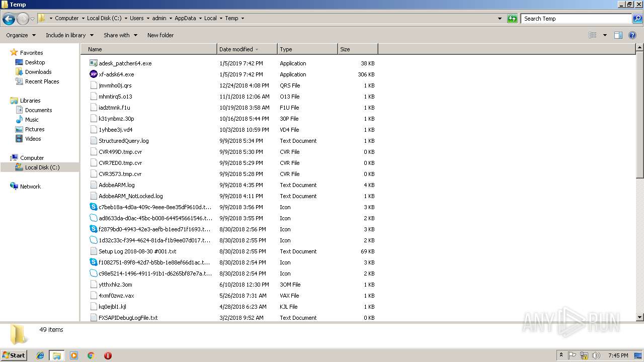The image size is (644, 362).
Task: Open Recent Places in Favorites
Action: [x=42, y=81]
